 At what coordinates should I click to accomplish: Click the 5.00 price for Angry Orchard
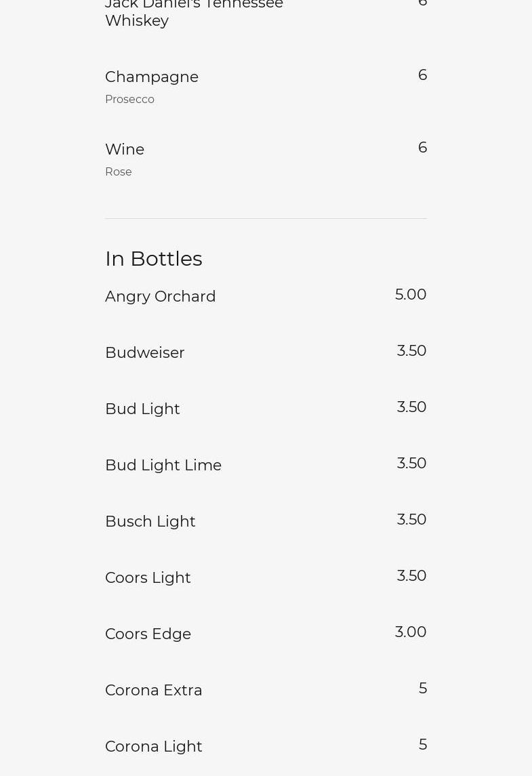(x=411, y=294)
